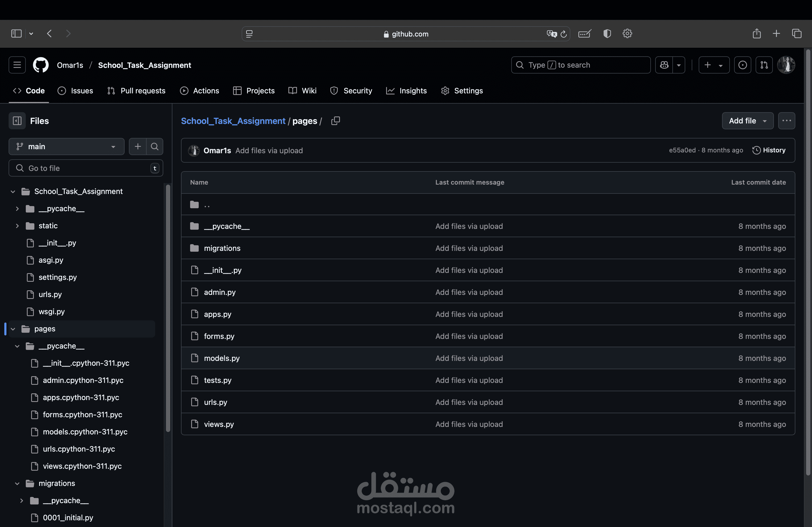812x527 pixels.
Task: Switch to the Issues tab
Action: pos(75,91)
